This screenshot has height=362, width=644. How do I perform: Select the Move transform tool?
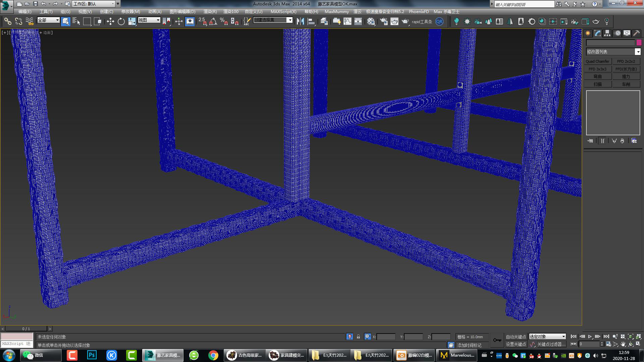point(110,21)
